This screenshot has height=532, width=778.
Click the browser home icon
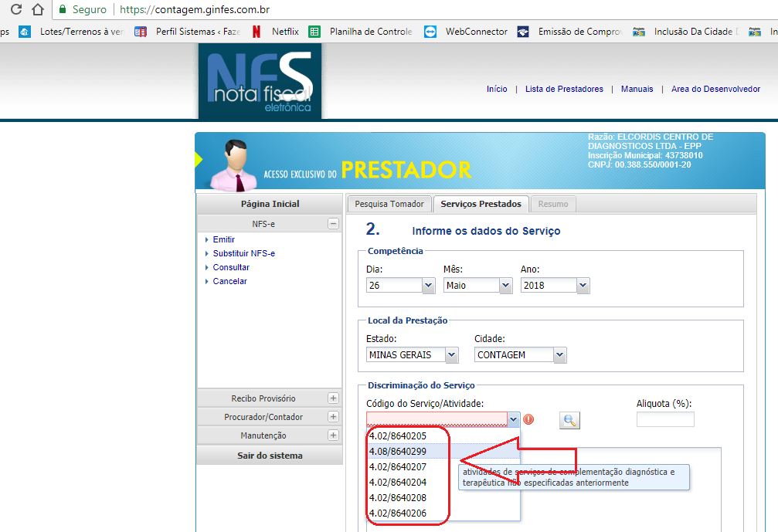[x=38, y=9]
